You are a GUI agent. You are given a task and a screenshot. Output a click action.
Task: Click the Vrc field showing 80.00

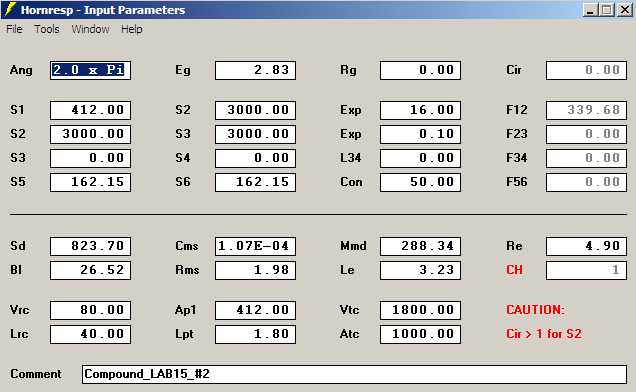click(90, 310)
